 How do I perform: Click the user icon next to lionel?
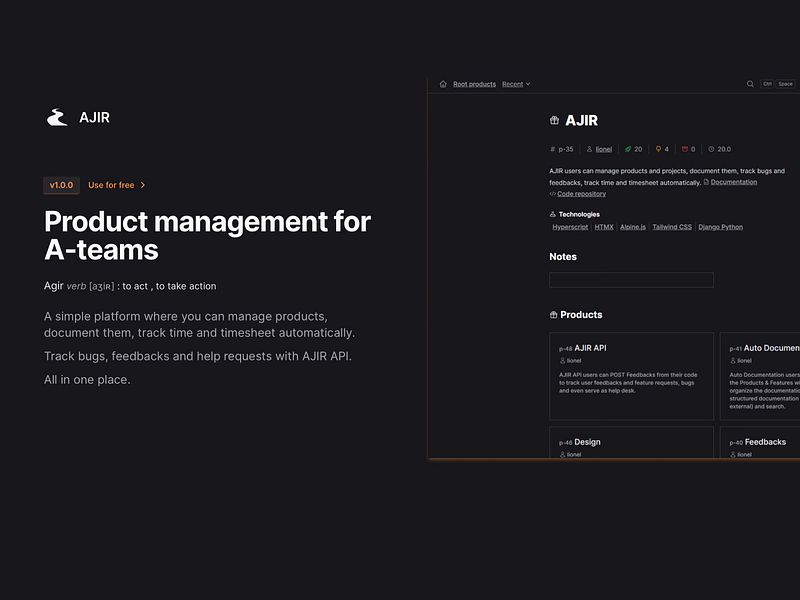click(x=589, y=149)
